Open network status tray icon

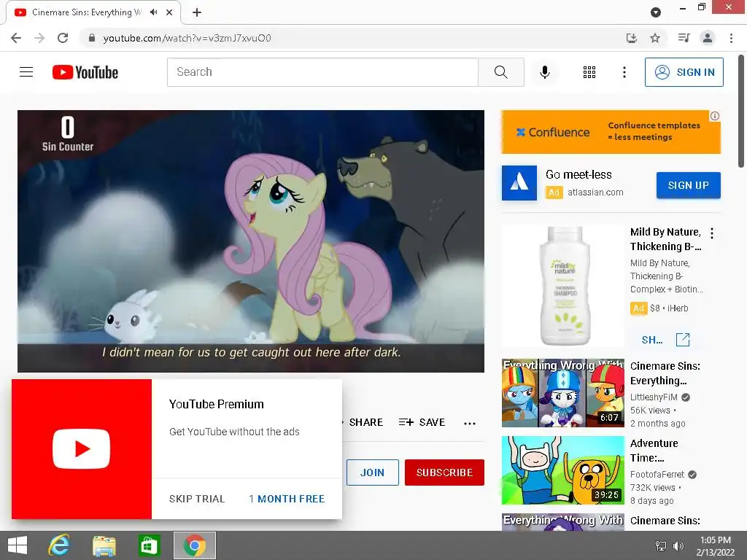tap(661, 545)
